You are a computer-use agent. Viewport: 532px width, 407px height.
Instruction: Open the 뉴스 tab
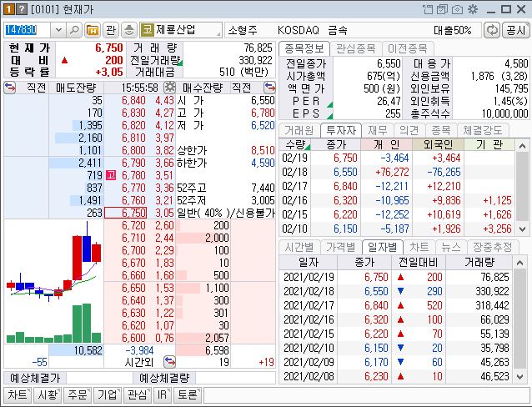click(451, 247)
